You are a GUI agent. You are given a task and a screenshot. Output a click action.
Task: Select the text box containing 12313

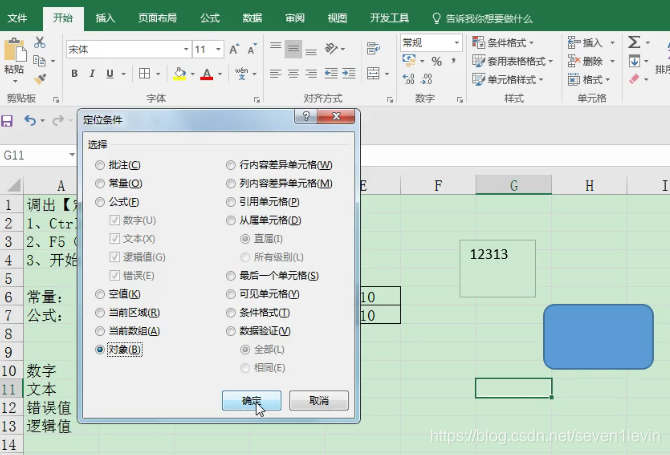click(498, 268)
